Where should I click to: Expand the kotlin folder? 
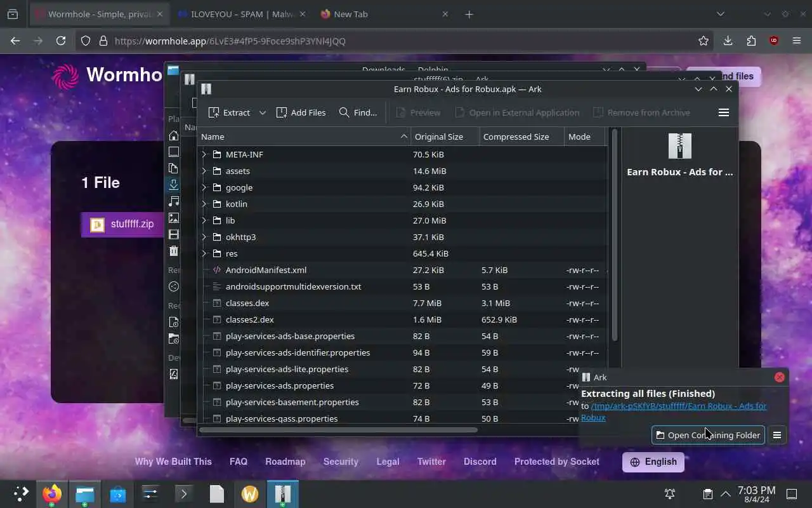tap(204, 204)
